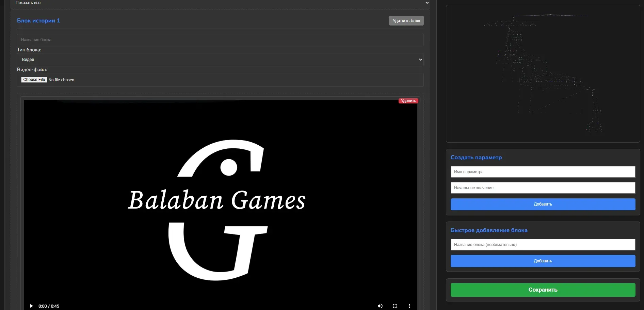Screen dimensions: 644x310
Task: Click the green Сохранить button
Action: point(543,290)
